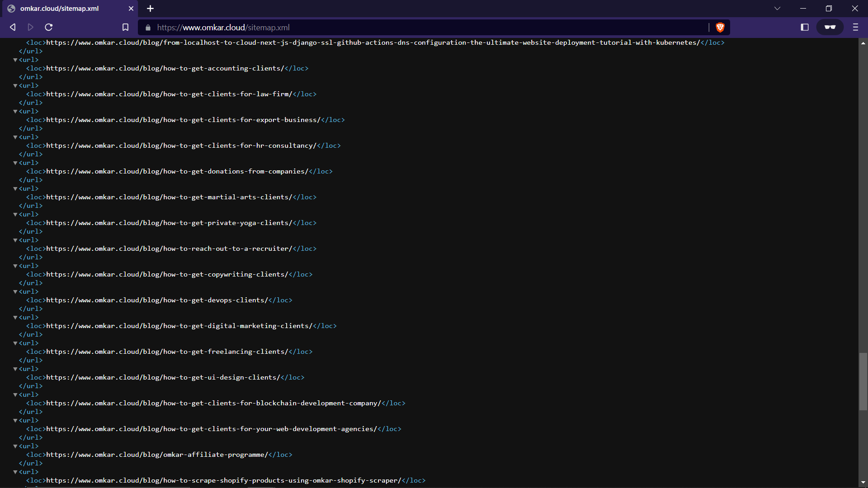868x488 pixels.
Task: Collapse the url node for how-to-get-devops-clients
Action: coord(15,291)
